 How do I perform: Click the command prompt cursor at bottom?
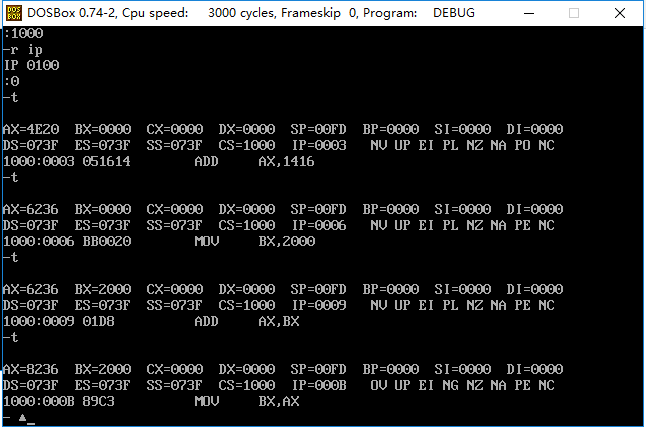click(x=31, y=423)
